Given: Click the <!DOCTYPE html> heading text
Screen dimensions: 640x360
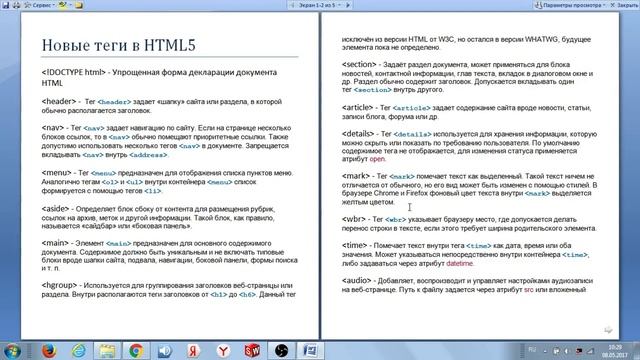Looking at the screenshot, I should pos(73,72).
